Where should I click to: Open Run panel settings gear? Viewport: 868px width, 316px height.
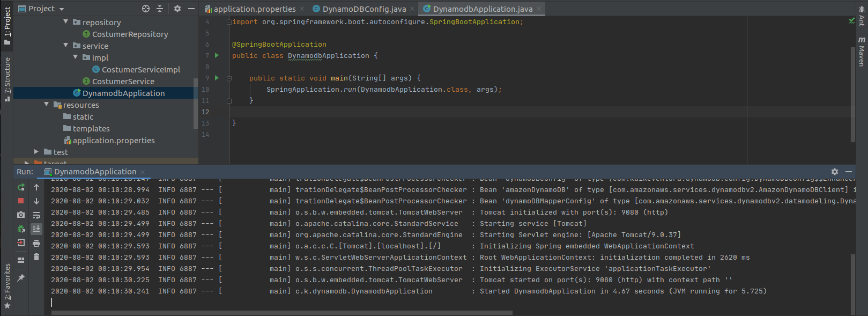click(835, 172)
